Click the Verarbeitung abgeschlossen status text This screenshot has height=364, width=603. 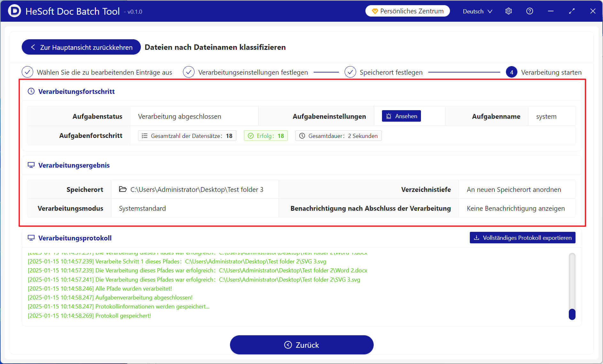coord(179,117)
